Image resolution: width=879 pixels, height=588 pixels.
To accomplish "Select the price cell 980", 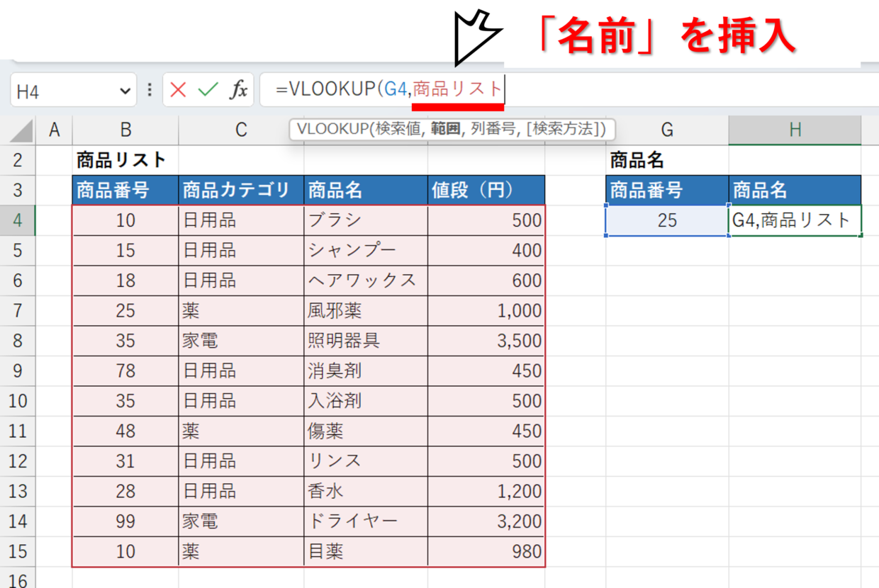I will (x=486, y=551).
